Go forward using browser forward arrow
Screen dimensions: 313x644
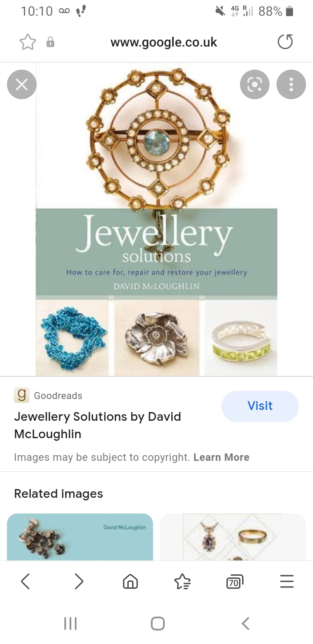79,581
